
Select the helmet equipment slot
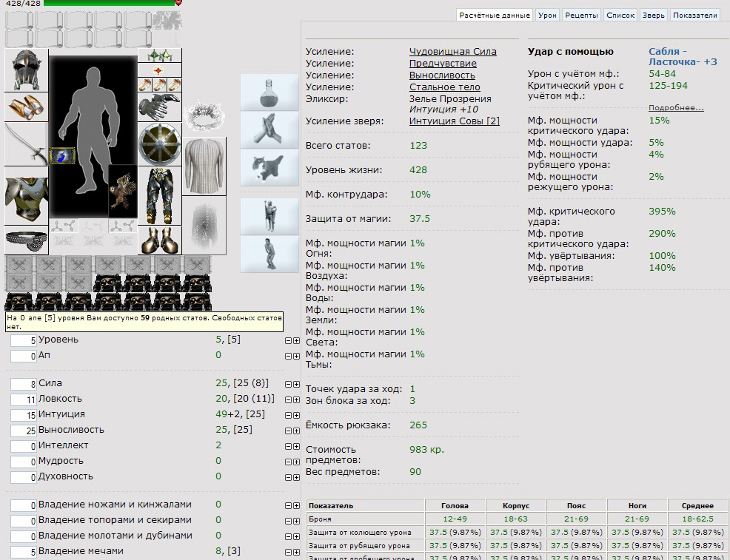(27, 70)
